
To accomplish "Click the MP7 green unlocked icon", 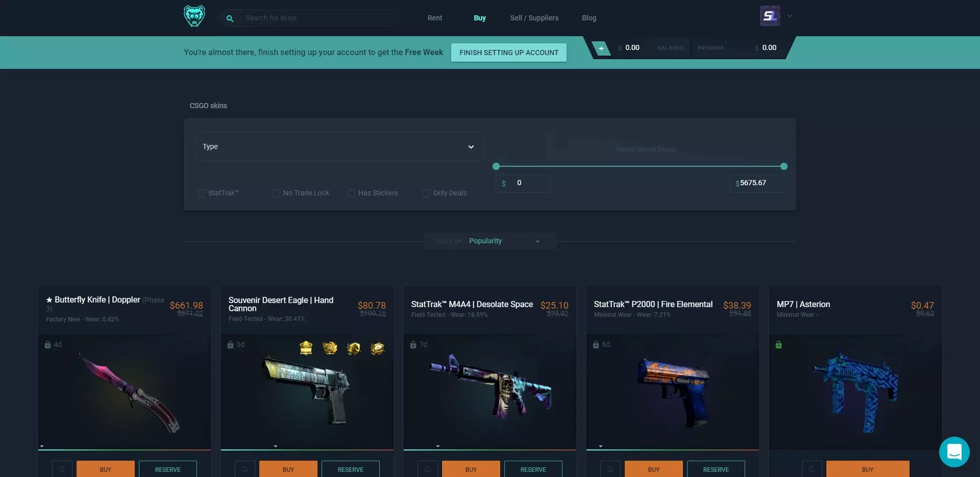I will click(x=778, y=345).
